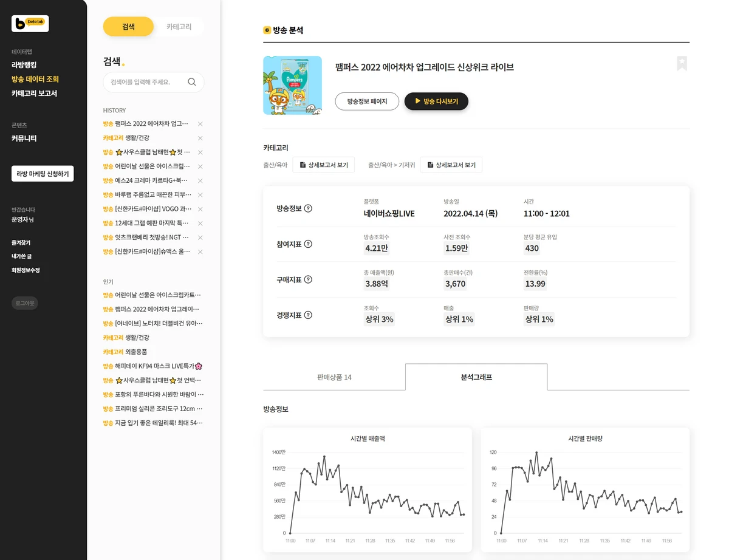The height and width of the screenshot is (560, 729).
Task: Open history item 팸퍼스 2022 에어차차
Action: pos(146,124)
